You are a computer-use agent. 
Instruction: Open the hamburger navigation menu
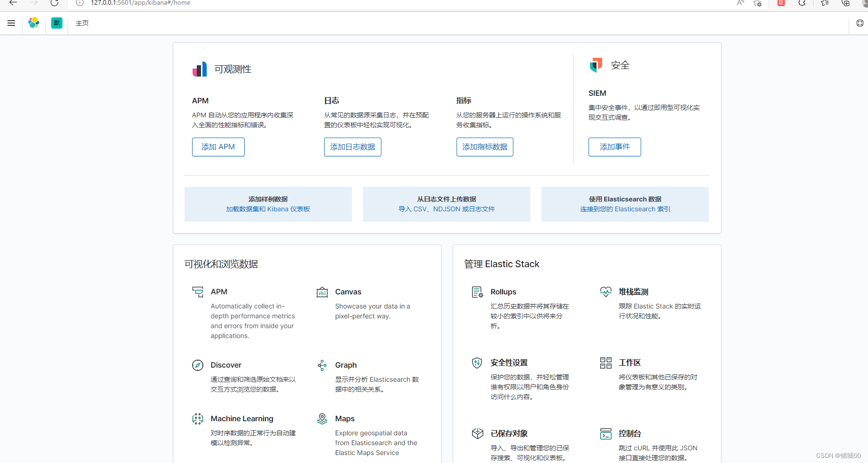point(11,23)
